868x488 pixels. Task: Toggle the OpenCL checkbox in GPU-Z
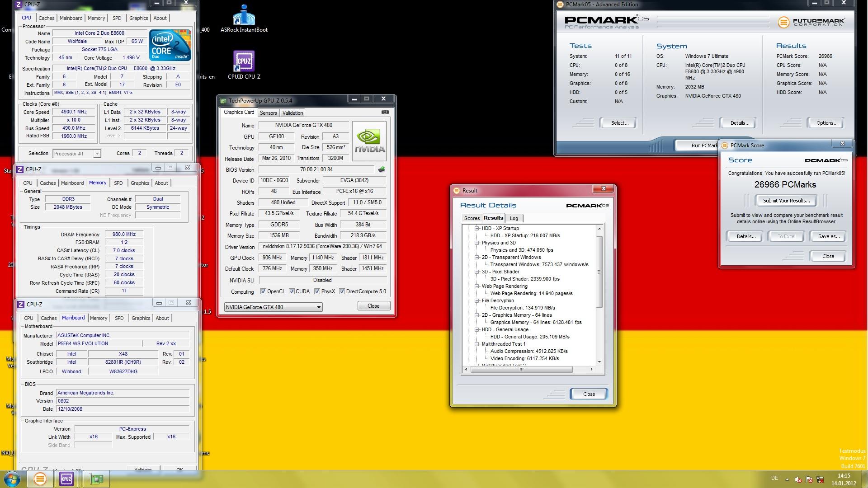tap(263, 291)
